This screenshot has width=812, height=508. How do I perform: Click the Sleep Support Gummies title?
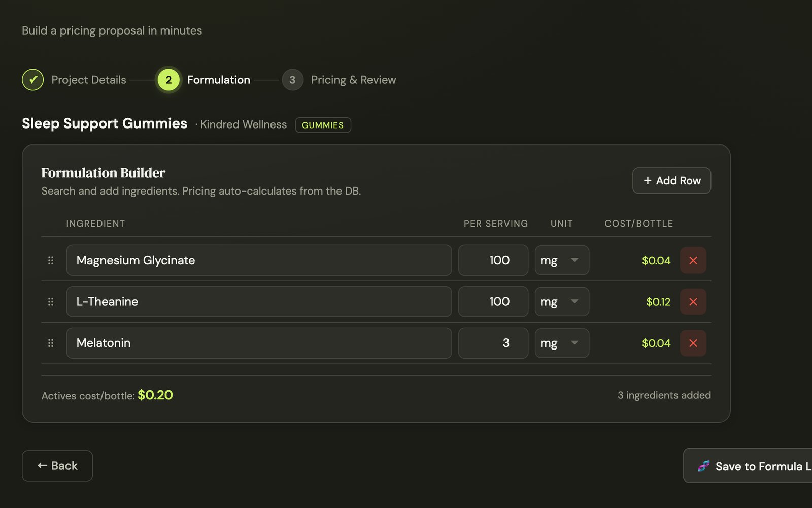[105, 123]
